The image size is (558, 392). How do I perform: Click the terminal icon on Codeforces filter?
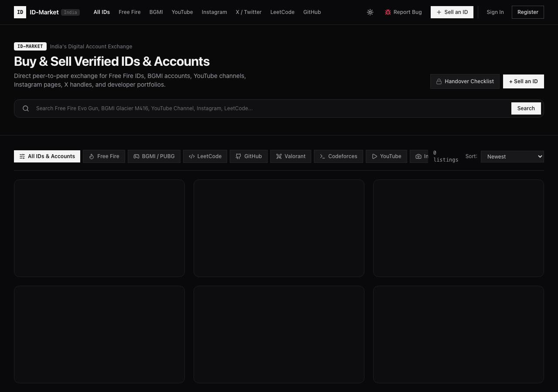[323, 156]
